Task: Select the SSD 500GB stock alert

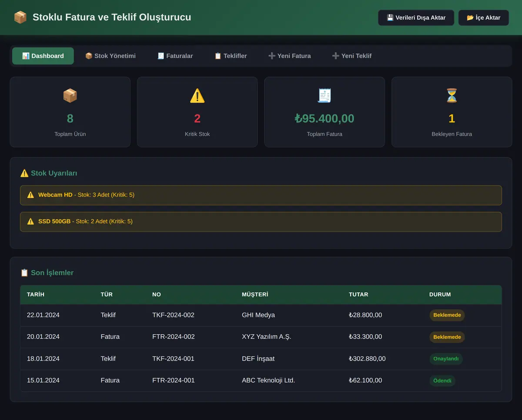Action: click(x=261, y=222)
